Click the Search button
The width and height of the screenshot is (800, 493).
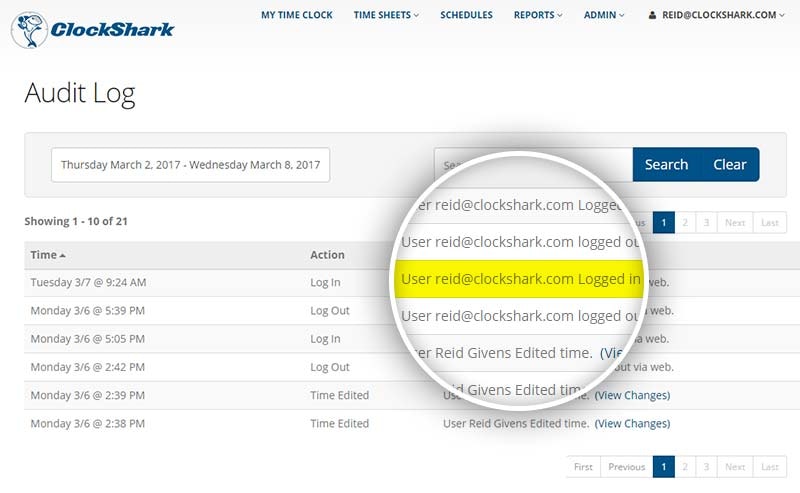click(x=666, y=165)
